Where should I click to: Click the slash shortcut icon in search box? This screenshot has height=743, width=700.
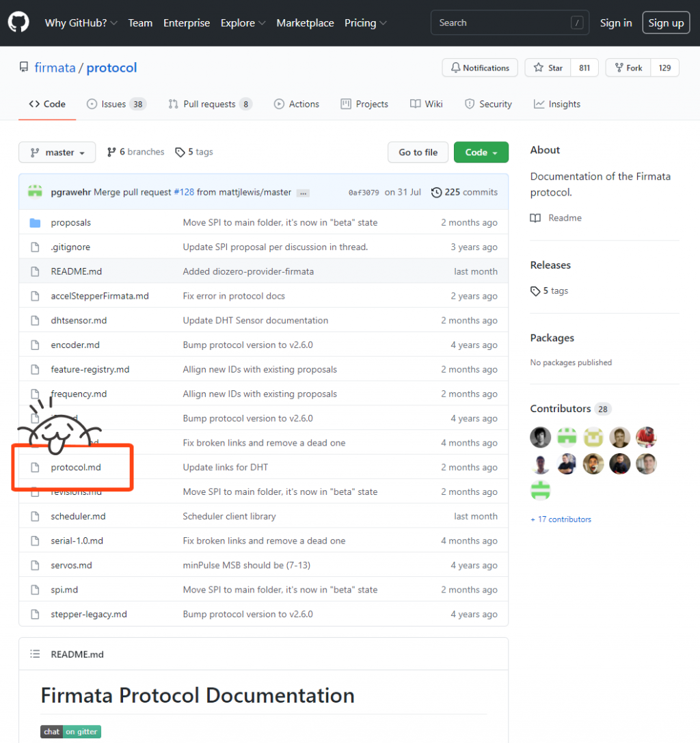pos(577,23)
